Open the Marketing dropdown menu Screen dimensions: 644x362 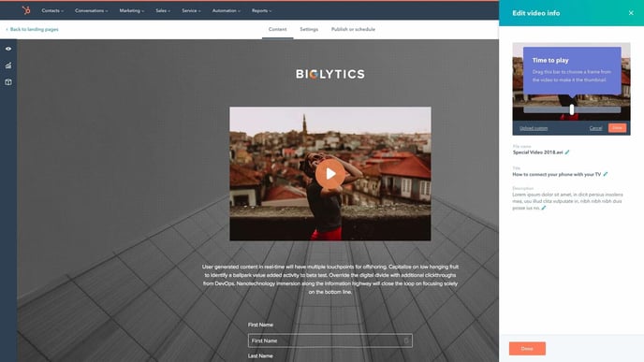(x=131, y=10)
